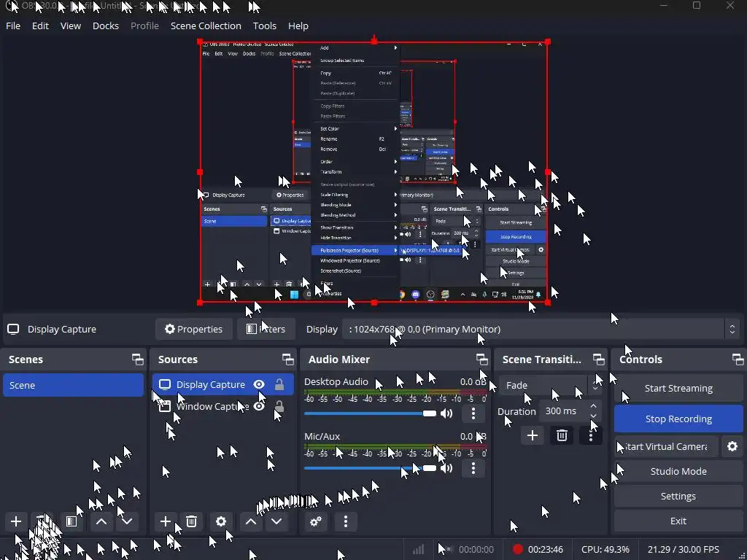Click the network signal bars status icon
747x560 pixels.
(x=418, y=550)
